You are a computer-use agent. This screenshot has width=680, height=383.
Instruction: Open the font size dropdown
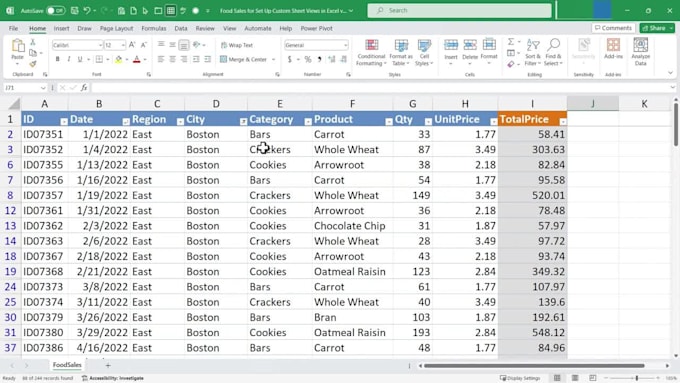(x=123, y=45)
